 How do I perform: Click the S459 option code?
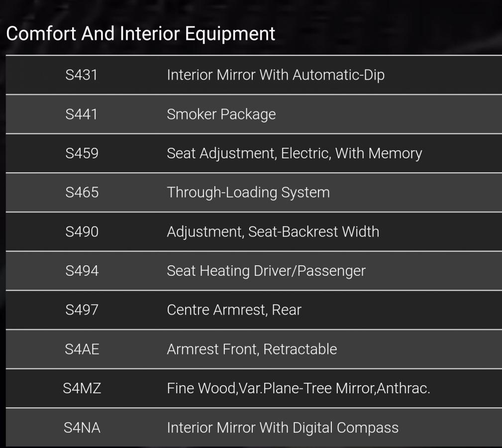(x=82, y=153)
